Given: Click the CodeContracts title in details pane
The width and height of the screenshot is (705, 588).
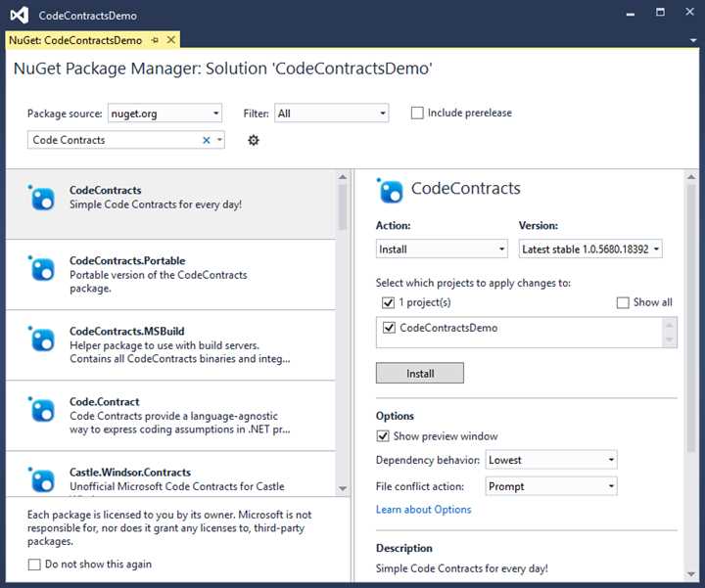Looking at the screenshot, I should (x=466, y=188).
